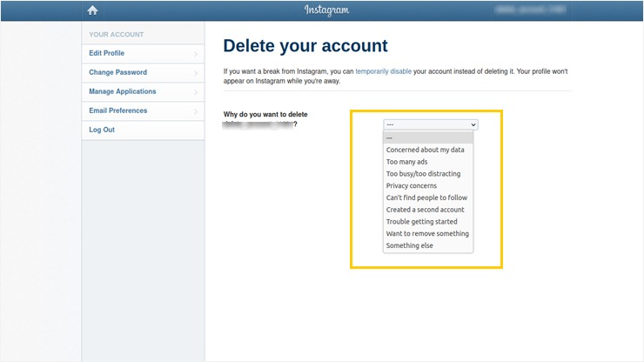Choose Something else option
This screenshot has width=644, height=362.
point(428,245)
